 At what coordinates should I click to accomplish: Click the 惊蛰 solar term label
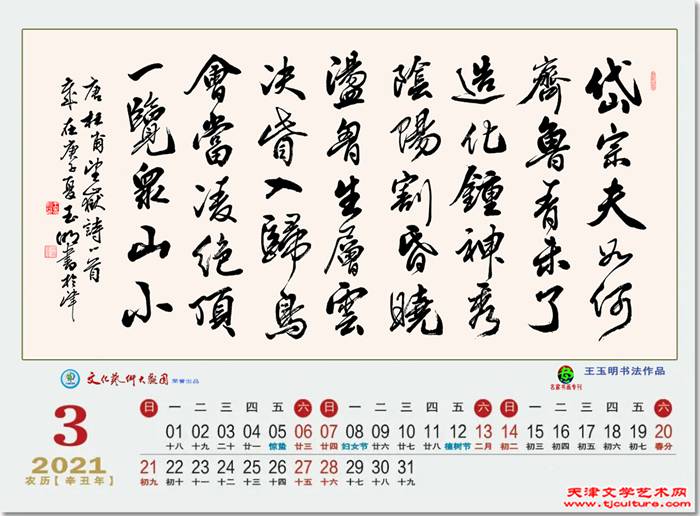[277, 446]
